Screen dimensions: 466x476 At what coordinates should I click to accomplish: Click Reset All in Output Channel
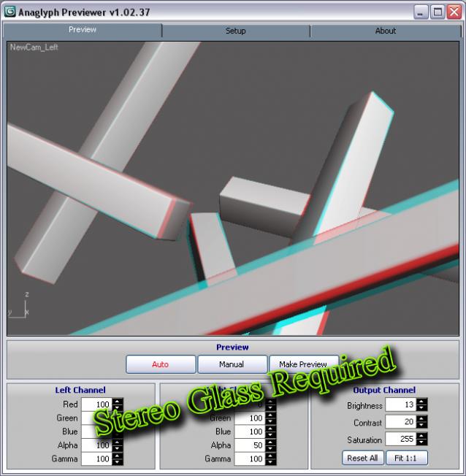[x=362, y=458]
